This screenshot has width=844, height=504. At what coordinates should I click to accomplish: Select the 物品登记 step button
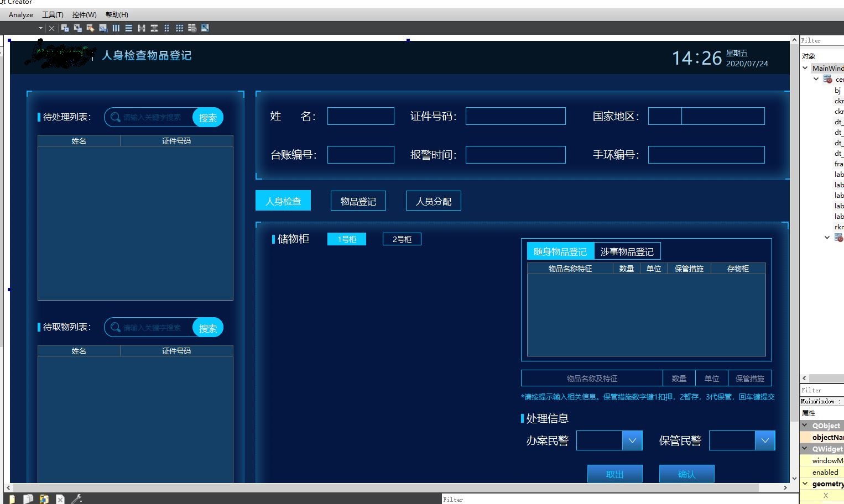click(x=358, y=201)
